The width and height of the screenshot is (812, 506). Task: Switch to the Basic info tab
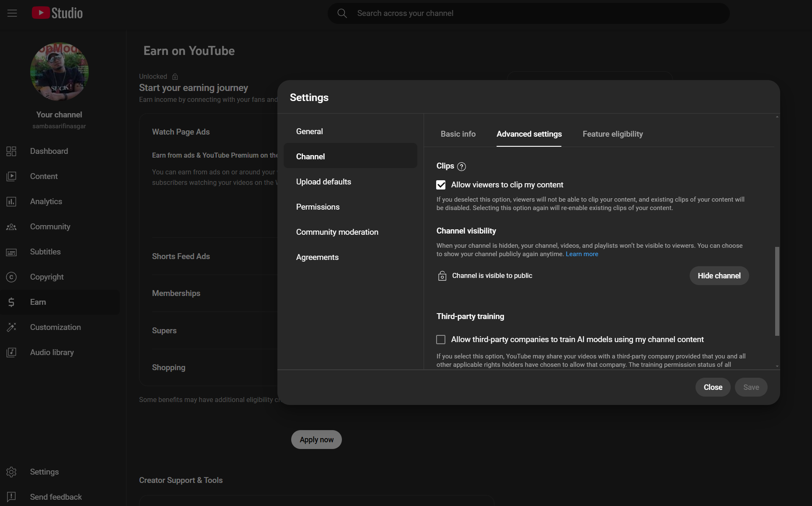coord(458,134)
